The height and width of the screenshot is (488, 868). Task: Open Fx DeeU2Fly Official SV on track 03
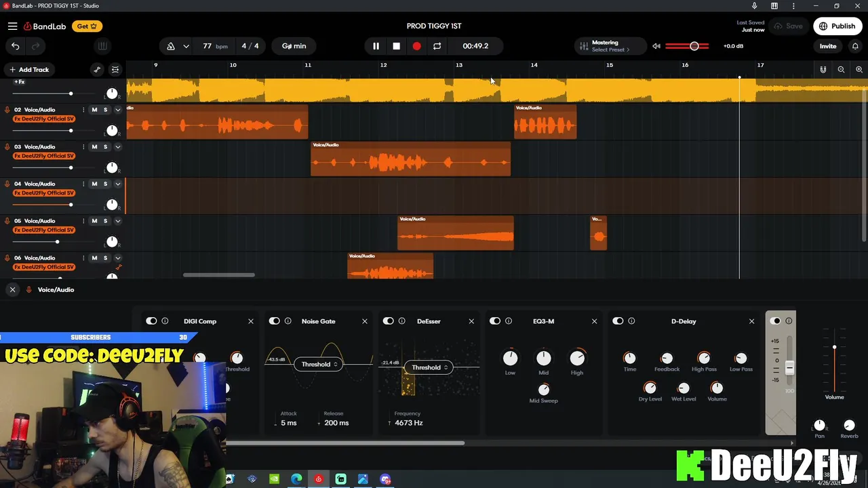(44, 156)
